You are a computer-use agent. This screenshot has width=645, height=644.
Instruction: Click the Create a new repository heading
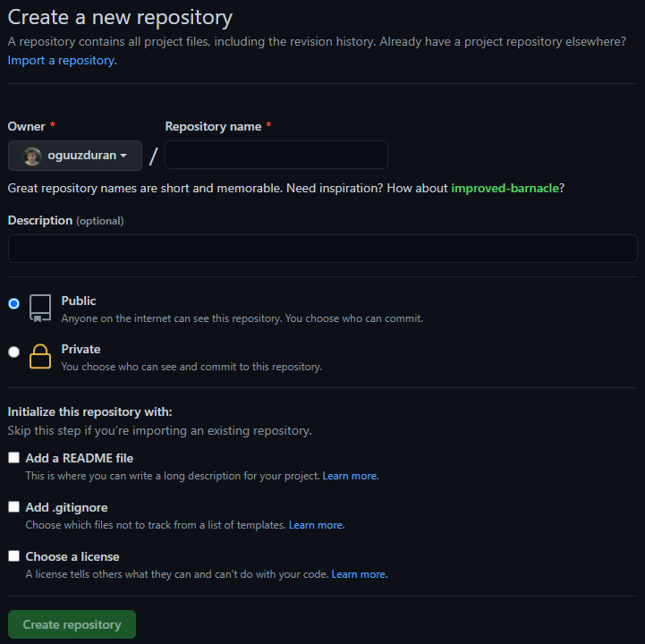pyautogui.click(x=120, y=18)
